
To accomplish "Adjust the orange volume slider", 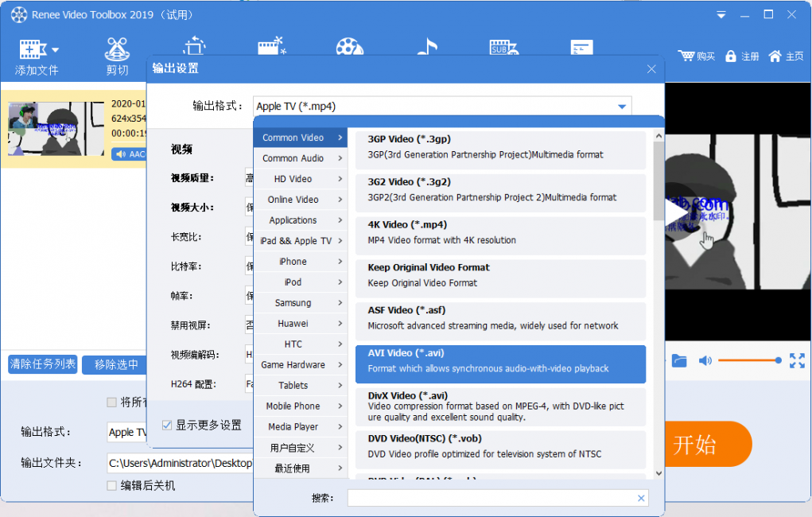I will pos(750,360).
